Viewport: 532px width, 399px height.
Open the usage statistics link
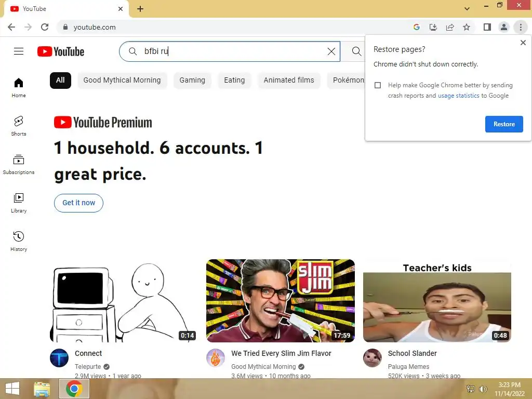tap(458, 96)
